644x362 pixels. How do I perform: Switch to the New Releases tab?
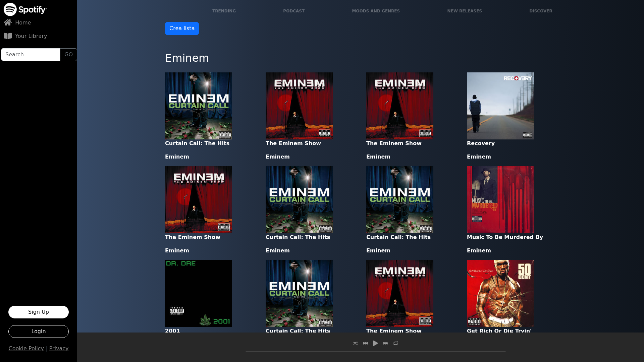point(465,11)
